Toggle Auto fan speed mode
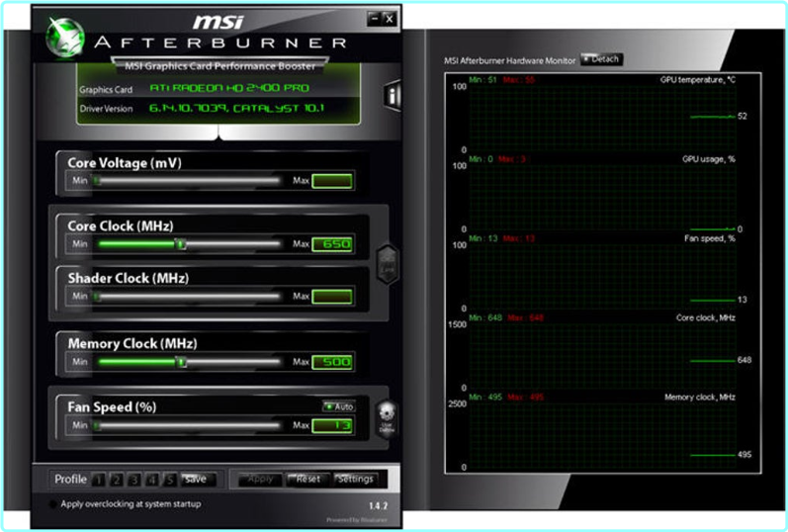Image resolution: width=788 pixels, height=532 pixels. 339,406
